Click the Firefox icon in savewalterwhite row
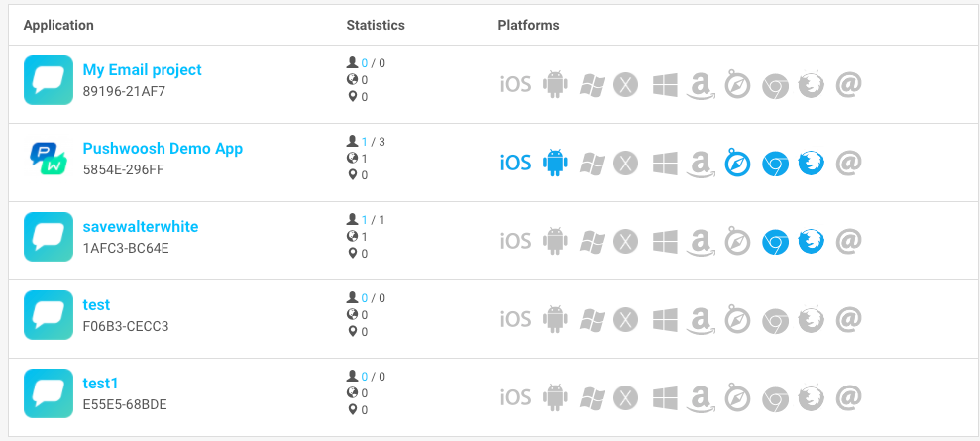This screenshot has height=441, width=980. coord(812,242)
